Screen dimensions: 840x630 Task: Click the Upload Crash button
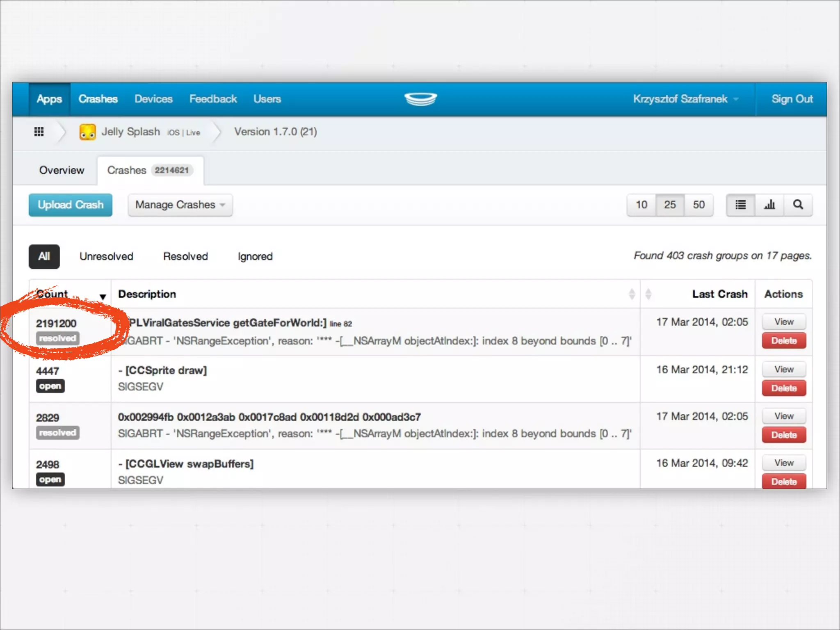[71, 205]
